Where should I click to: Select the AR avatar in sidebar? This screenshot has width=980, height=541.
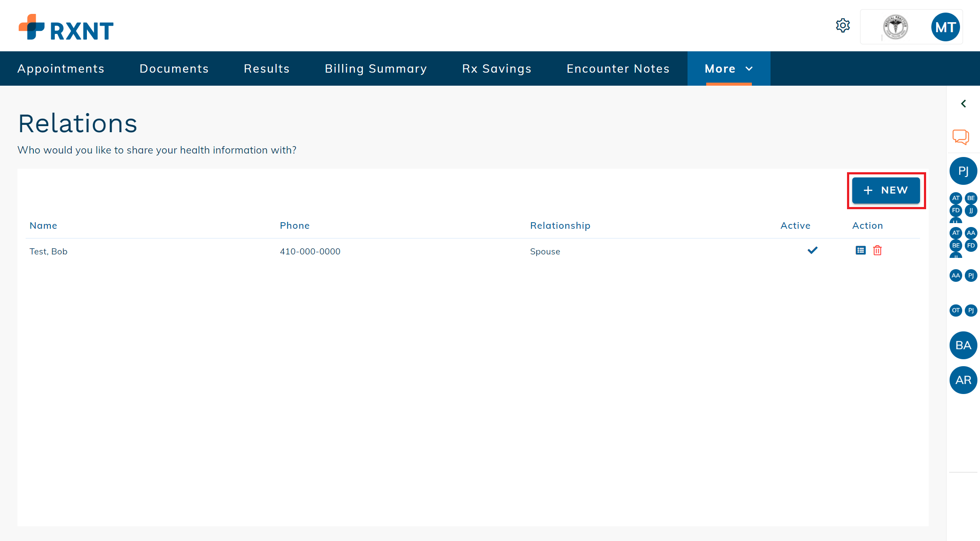coord(963,380)
